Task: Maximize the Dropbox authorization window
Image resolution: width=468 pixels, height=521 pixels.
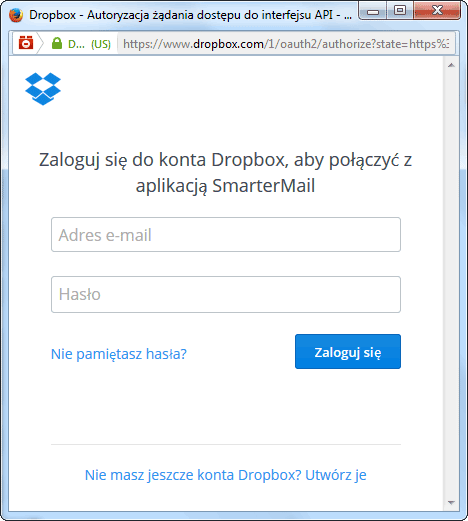Action: pos(400,11)
